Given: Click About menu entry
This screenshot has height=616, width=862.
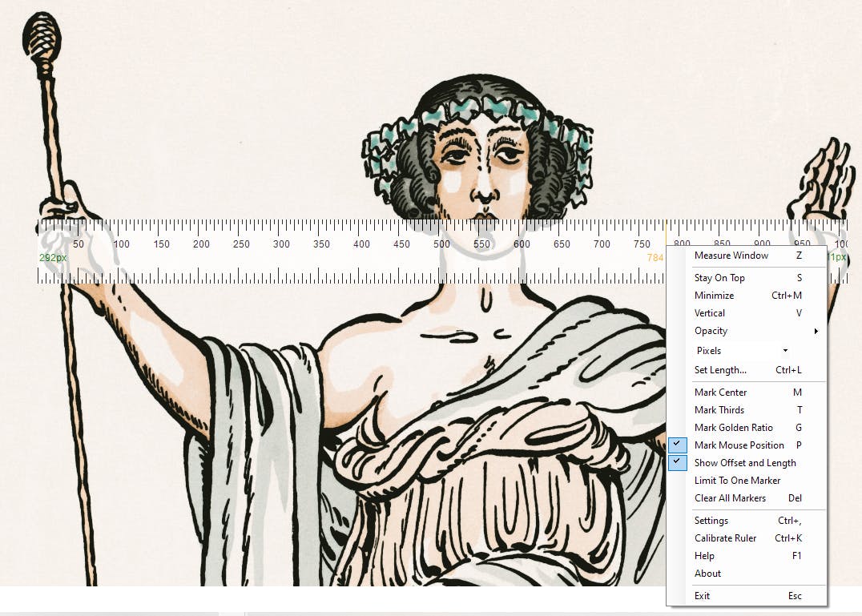Looking at the screenshot, I should (707, 574).
